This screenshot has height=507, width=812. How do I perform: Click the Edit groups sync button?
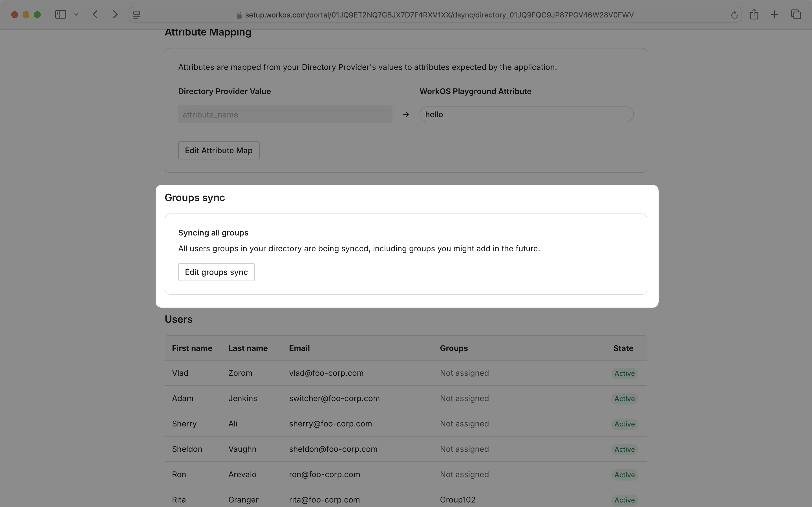click(x=216, y=272)
